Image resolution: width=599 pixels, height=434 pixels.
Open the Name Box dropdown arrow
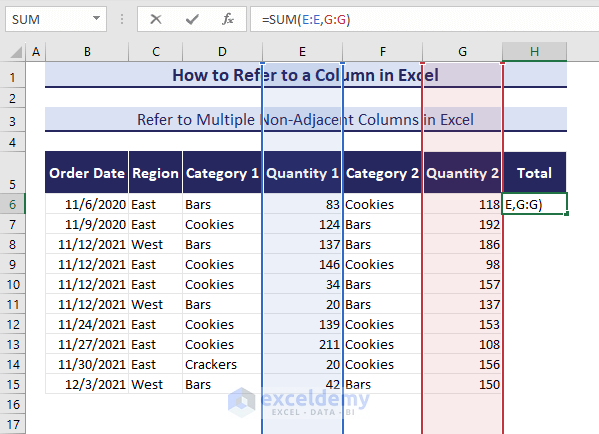coord(96,18)
